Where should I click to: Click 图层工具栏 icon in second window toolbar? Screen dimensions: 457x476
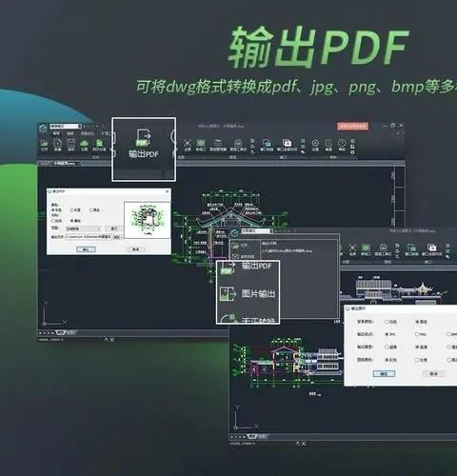click(x=383, y=249)
